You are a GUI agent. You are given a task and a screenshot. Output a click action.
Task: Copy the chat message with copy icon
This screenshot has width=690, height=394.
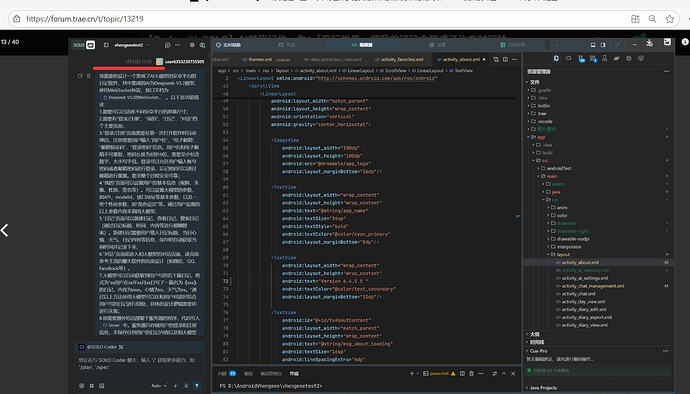click(80, 76)
